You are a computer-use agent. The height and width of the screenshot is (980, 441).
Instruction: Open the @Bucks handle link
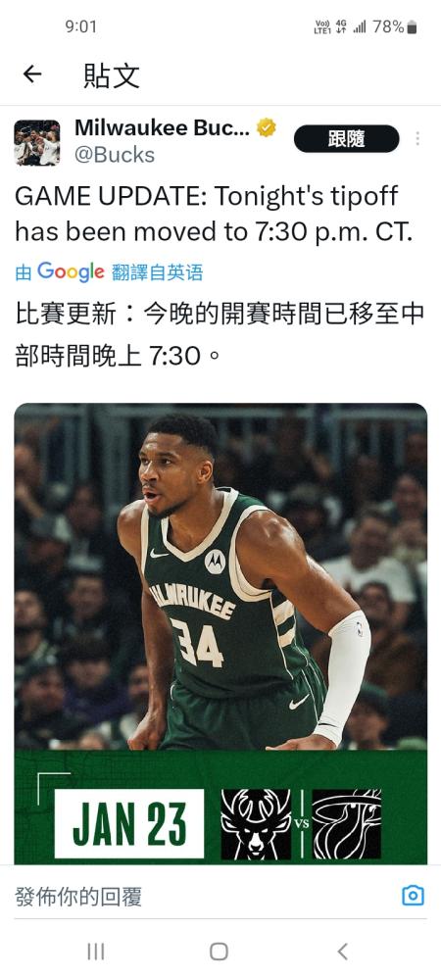coord(115,155)
